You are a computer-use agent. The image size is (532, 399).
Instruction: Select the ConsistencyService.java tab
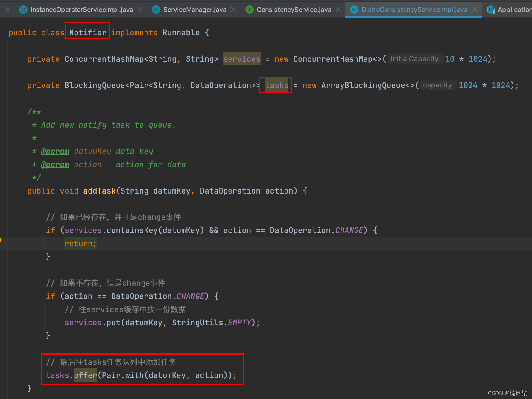pyautogui.click(x=294, y=10)
